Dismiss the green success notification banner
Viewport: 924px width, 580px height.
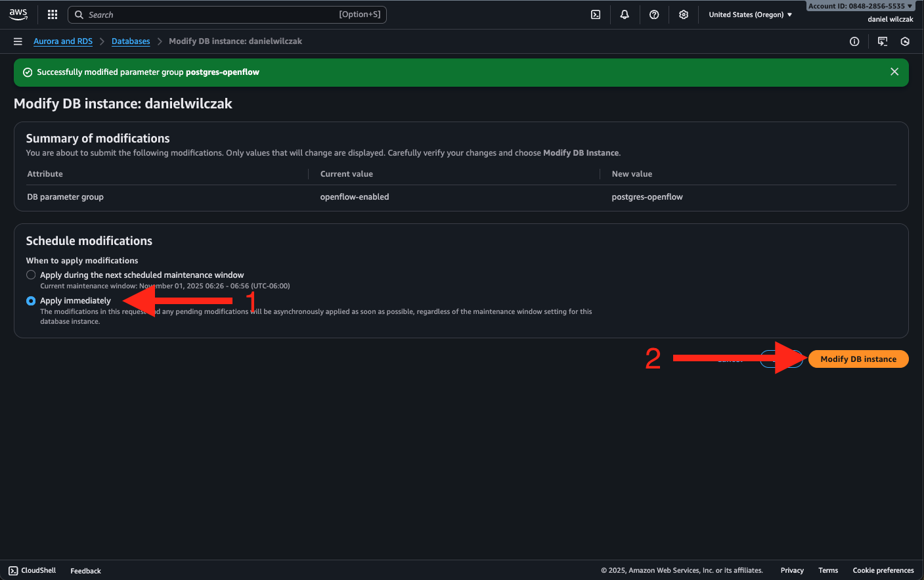[x=894, y=72]
